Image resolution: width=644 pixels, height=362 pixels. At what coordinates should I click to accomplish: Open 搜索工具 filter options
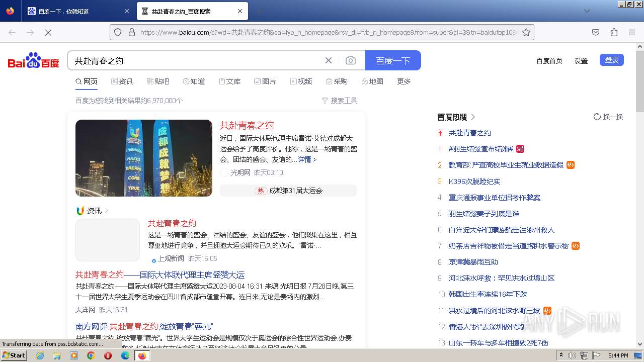[x=340, y=101]
